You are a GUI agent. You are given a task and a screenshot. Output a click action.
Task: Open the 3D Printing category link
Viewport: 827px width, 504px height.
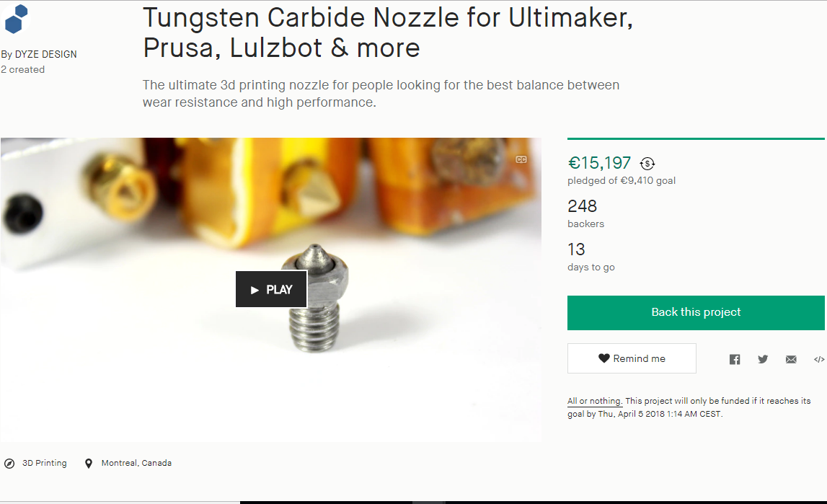pos(44,463)
